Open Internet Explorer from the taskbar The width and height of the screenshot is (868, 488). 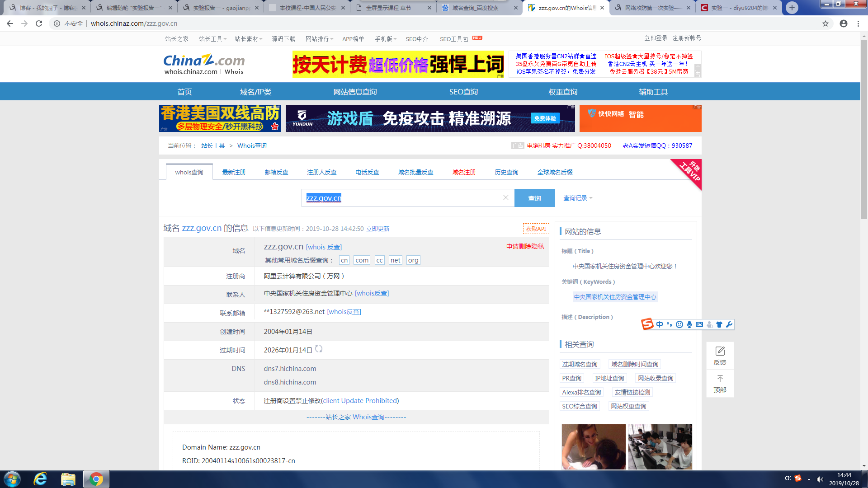point(40,479)
